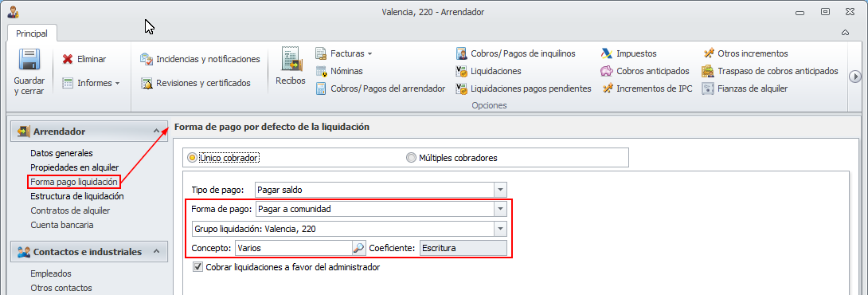Open Incrementos de IPC
Screen dimensions: 868x295
[x=646, y=88]
